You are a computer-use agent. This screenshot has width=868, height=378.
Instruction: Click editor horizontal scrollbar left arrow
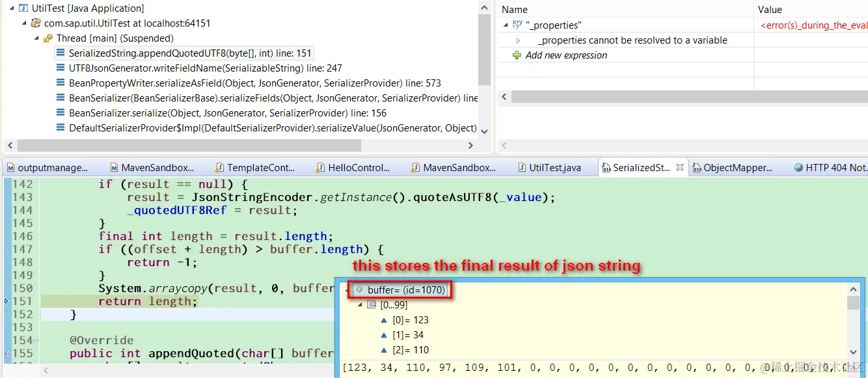[x=46, y=370]
